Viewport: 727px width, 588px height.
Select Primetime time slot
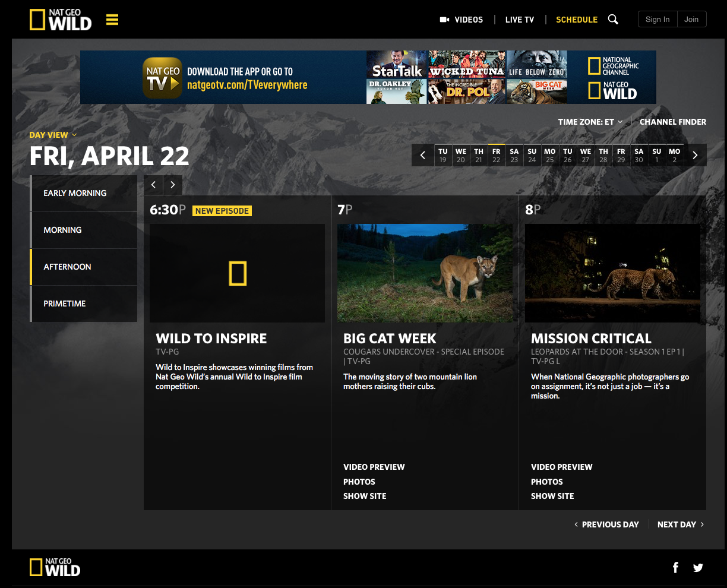[84, 304]
